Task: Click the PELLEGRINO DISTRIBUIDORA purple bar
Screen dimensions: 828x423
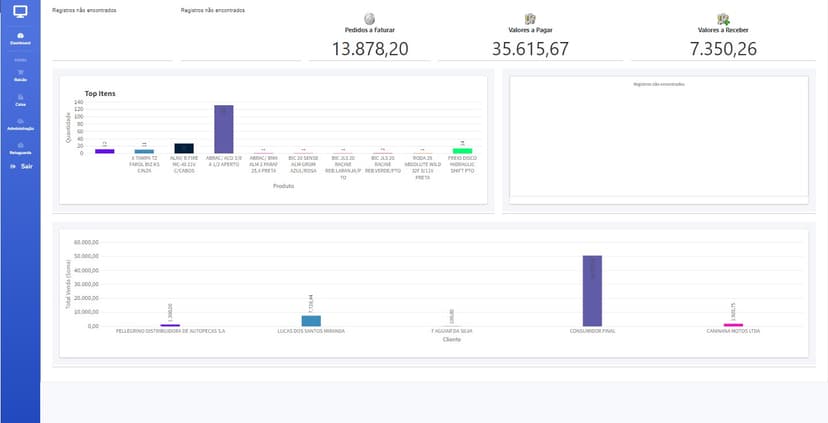Action: [170, 325]
